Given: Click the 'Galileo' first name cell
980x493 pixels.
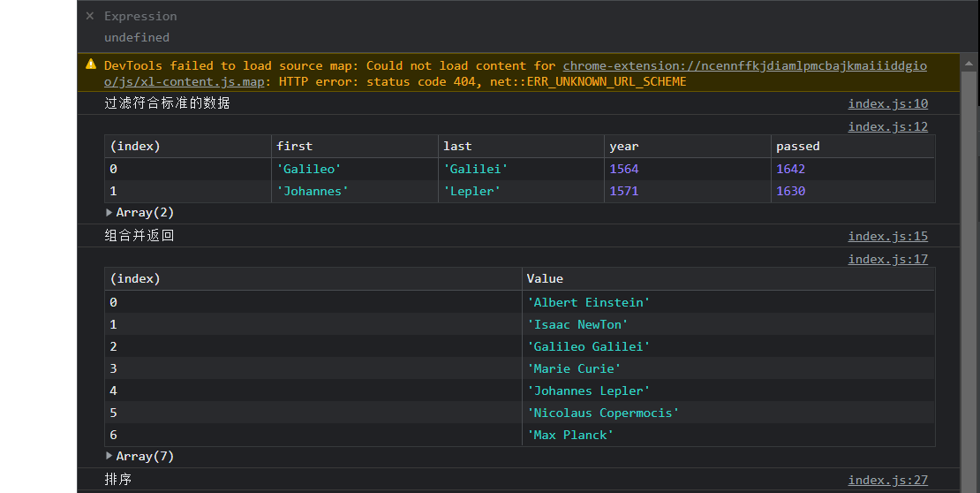Looking at the screenshot, I should click(308, 169).
